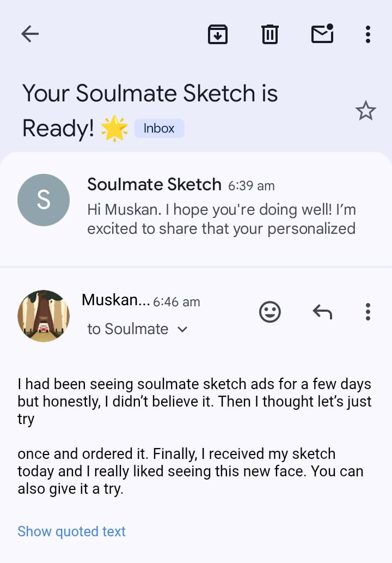Archive this email conversation
This screenshot has height=563, width=392.
[217, 34]
